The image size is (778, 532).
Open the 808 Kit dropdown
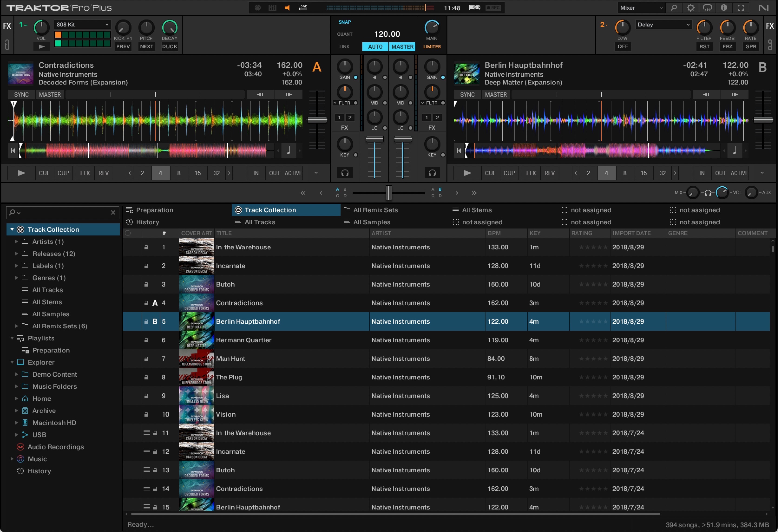click(x=82, y=24)
